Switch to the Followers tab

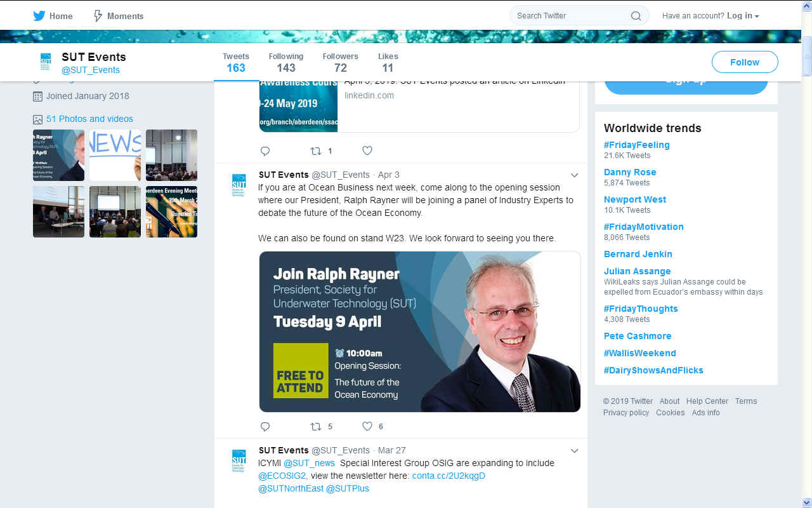(x=340, y=62)
